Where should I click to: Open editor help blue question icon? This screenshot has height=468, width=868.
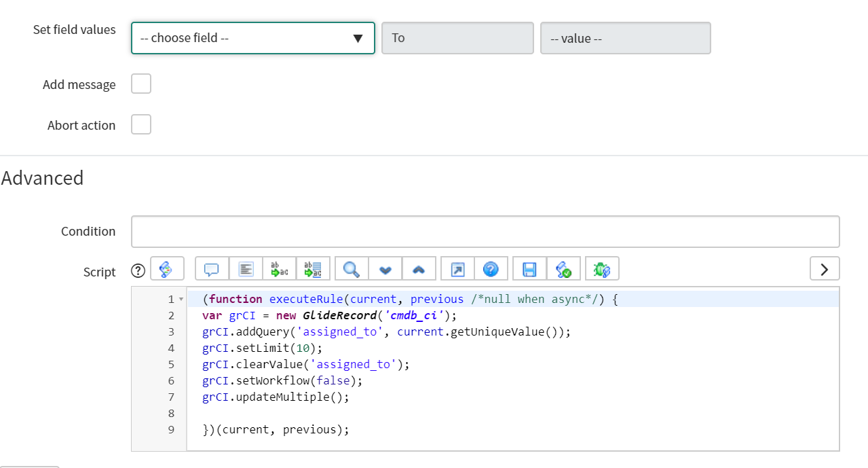pyautogui.click(x=491, y=269)
